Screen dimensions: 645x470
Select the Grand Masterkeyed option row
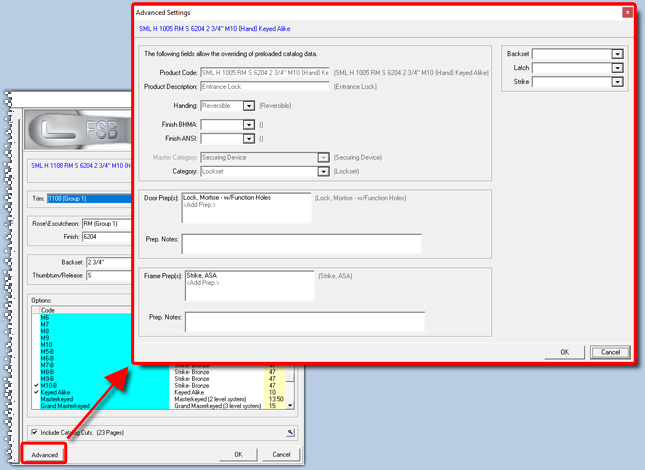point(65,405)
